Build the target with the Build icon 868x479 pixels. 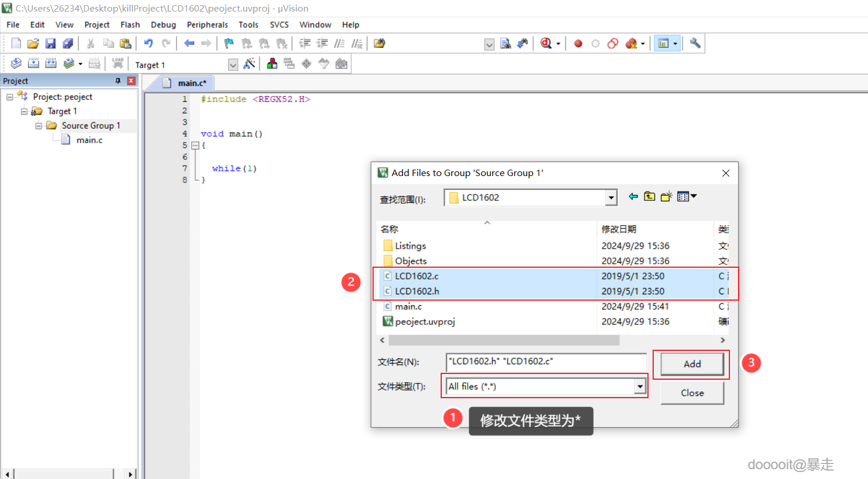33,63
